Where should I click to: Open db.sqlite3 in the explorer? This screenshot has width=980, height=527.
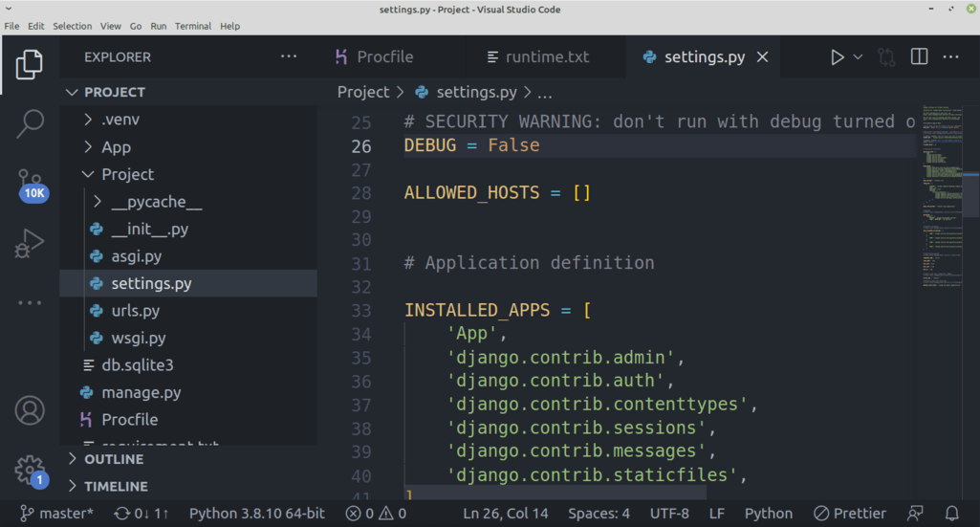pos(188,365)
